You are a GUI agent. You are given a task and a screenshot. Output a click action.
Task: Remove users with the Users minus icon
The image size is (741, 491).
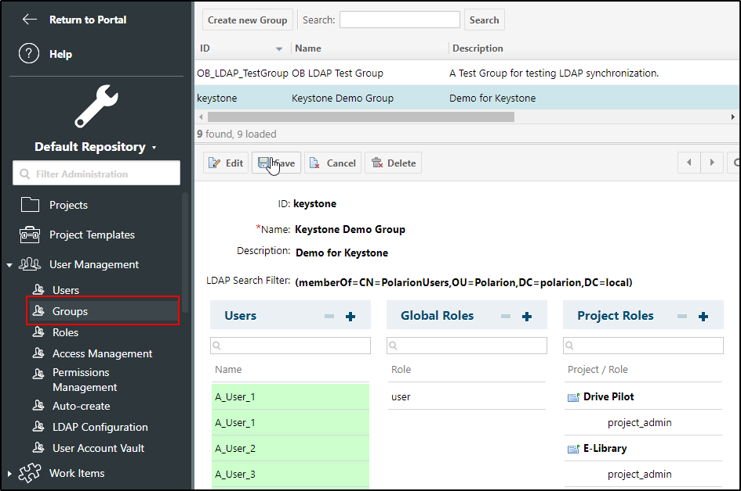329,316
